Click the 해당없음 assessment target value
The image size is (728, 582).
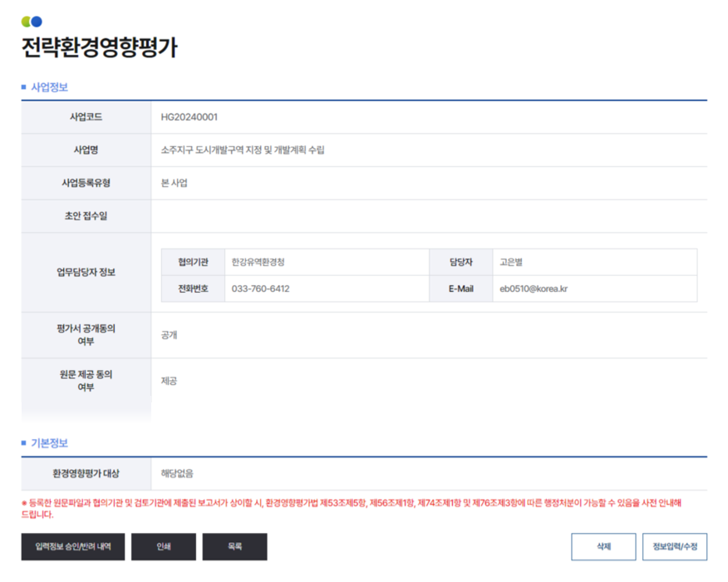click(x=177, y=473)
